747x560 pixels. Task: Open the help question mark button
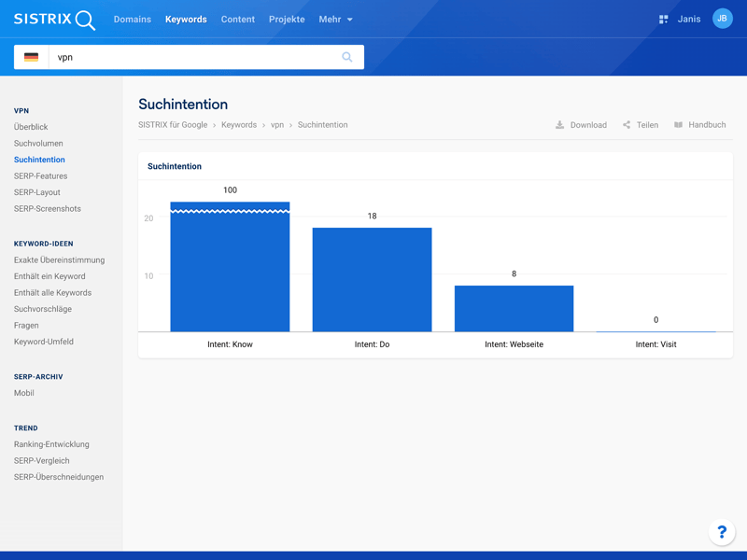[721, 532]
